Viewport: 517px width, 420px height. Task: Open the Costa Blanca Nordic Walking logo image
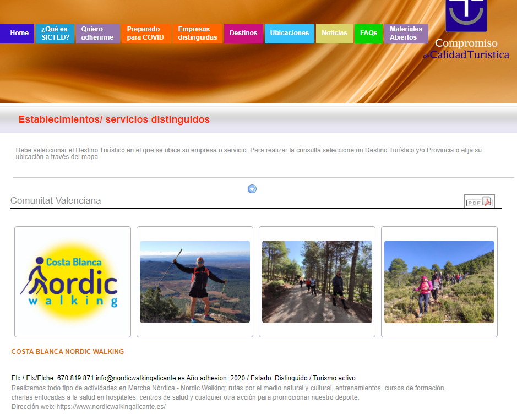tap(73, 282)
